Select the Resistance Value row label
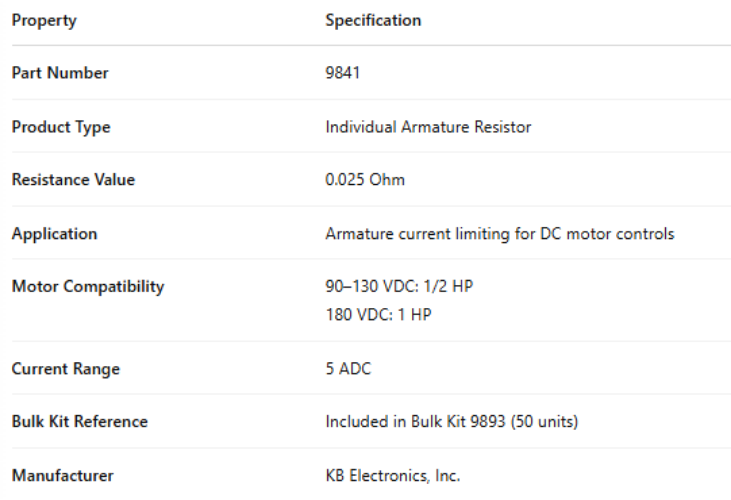 tap(73, 180)
